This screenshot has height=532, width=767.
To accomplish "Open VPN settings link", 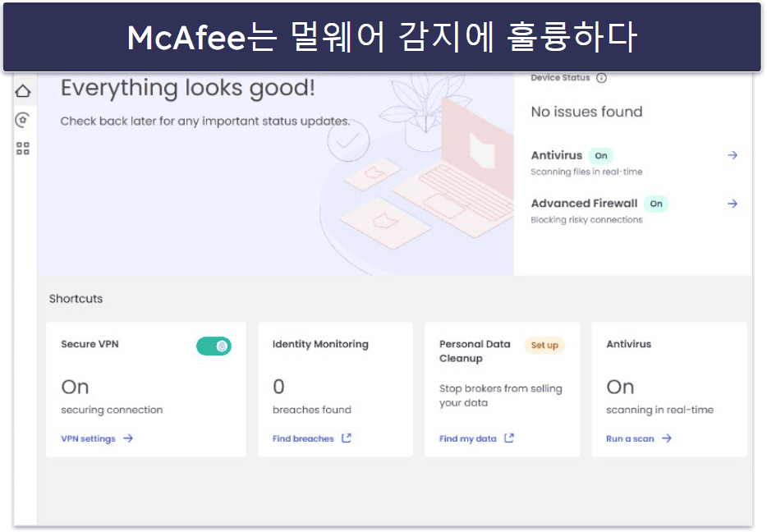I will coord(88,438).
